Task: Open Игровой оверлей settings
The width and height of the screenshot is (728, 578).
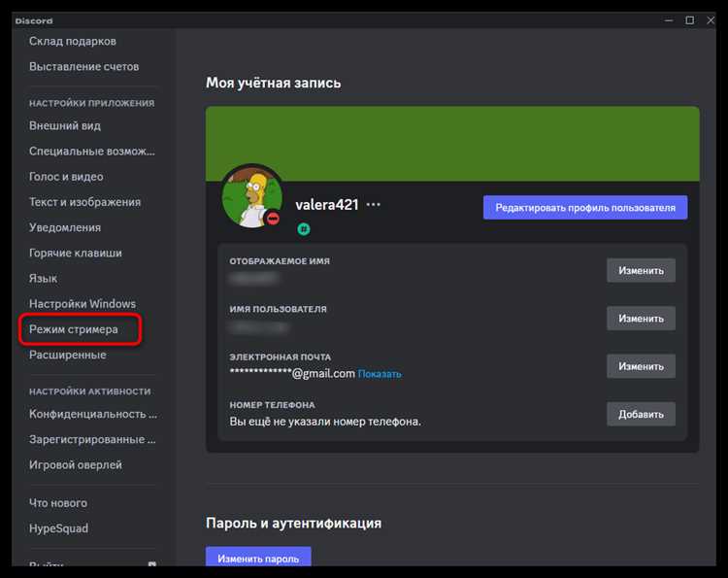Action: point(76,465)
